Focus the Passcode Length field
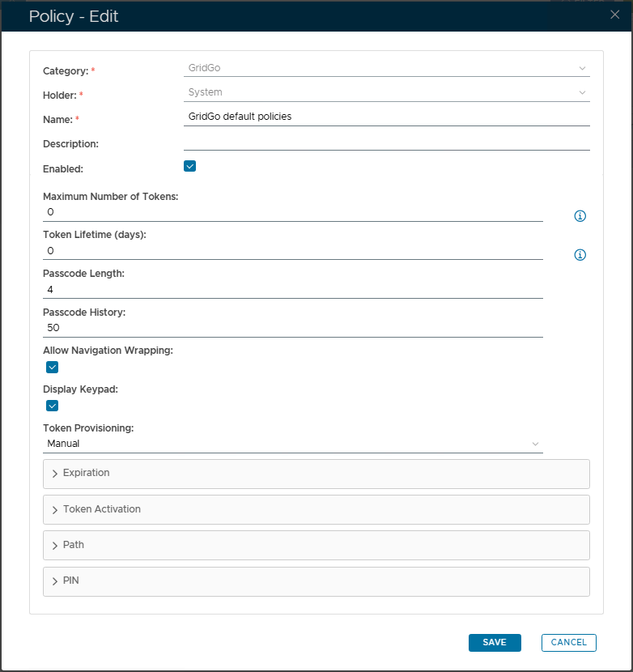Screen dimensions: 633x672 292,289
